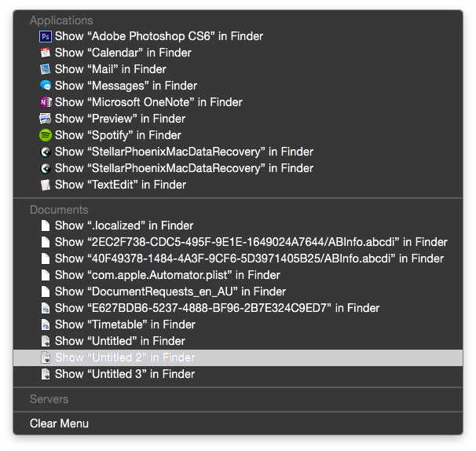Choose Show "com.apple.Automator.plist" in Finder
Viewport: 476px width, 451px height.
tap(238, 275)
